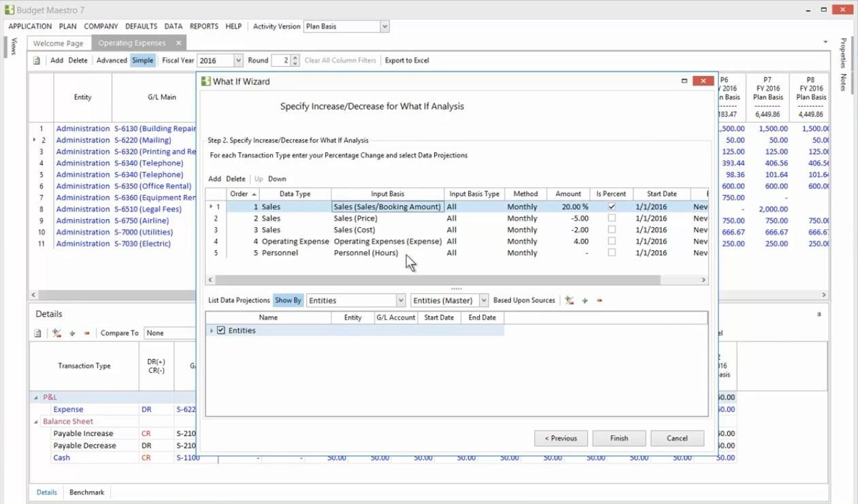Click green plus icon beside Based Upon Sources
Viewport: 858px width, 504px height.
(x=584, y=301)
